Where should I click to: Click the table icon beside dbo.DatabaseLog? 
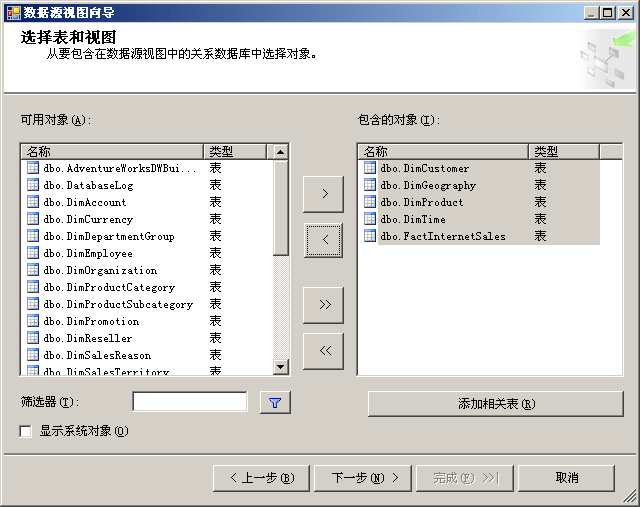33,185
